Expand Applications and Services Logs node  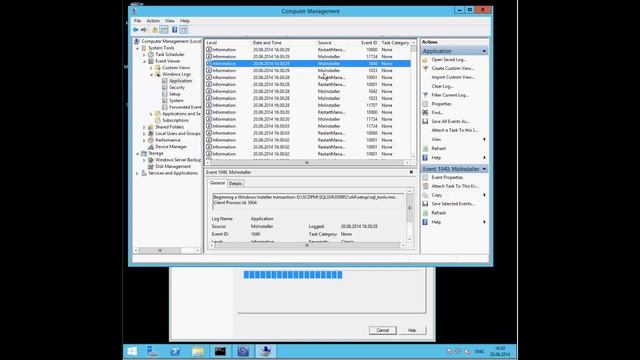(151, 114)
